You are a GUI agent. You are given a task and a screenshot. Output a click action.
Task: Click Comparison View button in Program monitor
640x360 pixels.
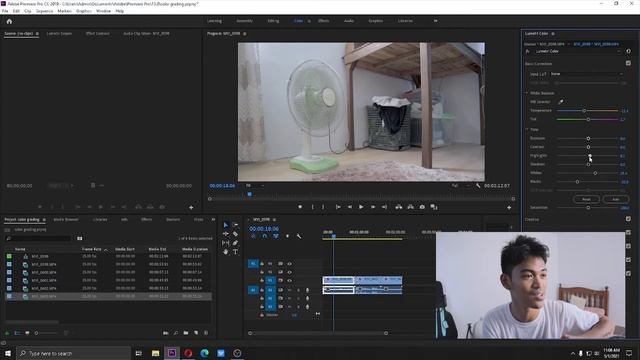pyautogui.click(x=434, y=207)
